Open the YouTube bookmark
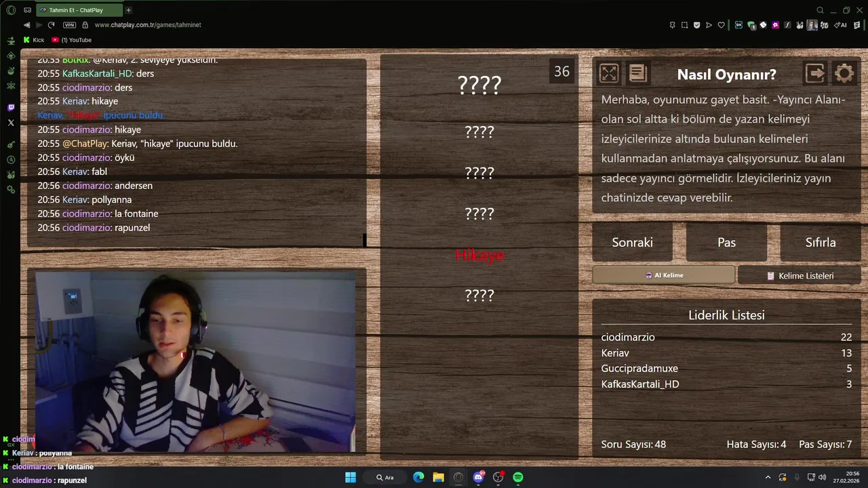This screenshot has width=868, height=488. pyautogui.click(x=72, y=40)
